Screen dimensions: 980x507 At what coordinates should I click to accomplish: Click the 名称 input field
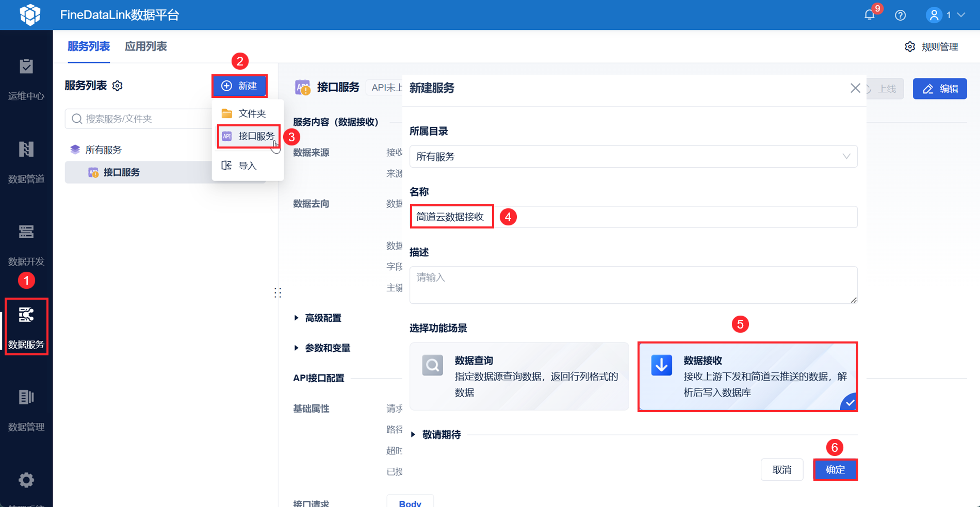coord(633,217)
